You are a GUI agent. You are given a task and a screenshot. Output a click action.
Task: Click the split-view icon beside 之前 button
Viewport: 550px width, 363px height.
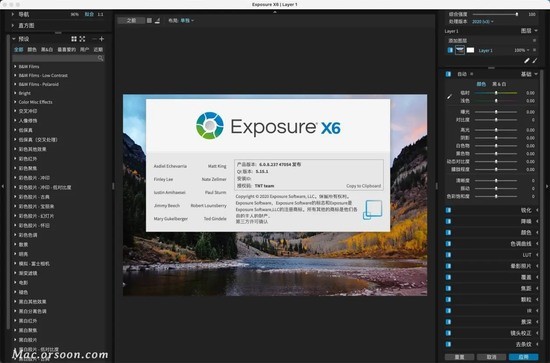[x=149, y=21]
